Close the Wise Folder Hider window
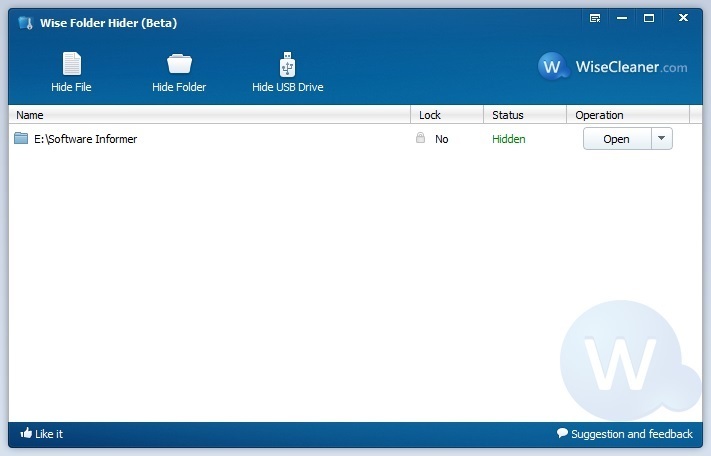The image size is (711, 456). (683, 18)
